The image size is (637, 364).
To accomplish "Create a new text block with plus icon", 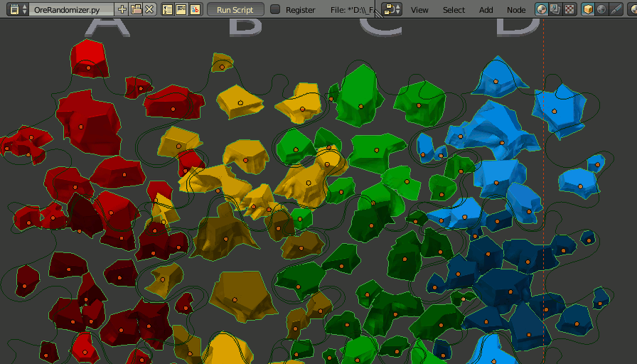I will click(x=122, y=9).
